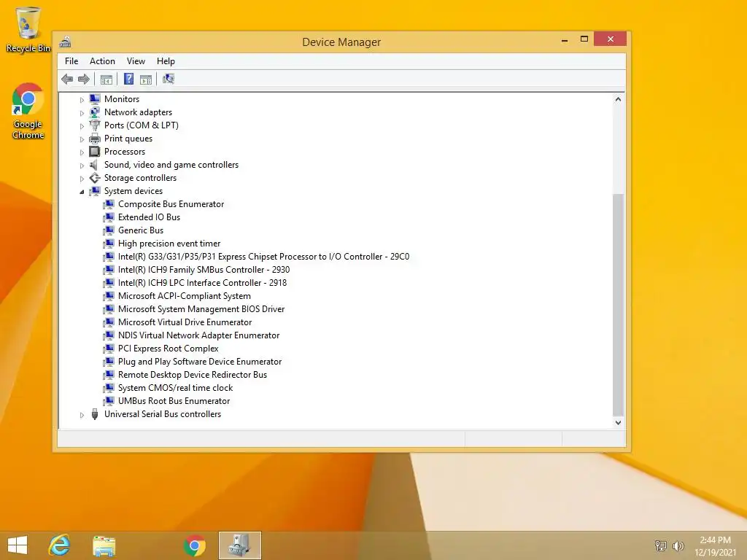Viewport: 747px width, 560px height.
Task: Click the volume speaker tray icon
Action: [x=678, y=546]
